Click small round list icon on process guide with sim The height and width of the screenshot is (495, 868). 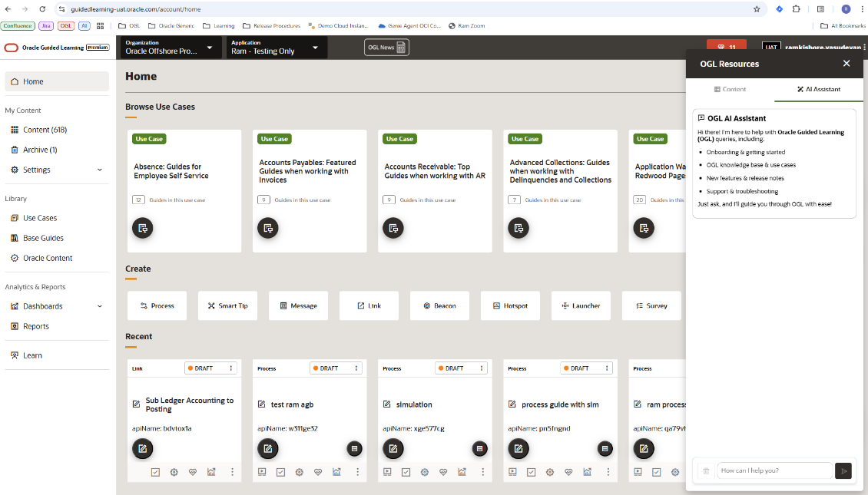point(605,448)
